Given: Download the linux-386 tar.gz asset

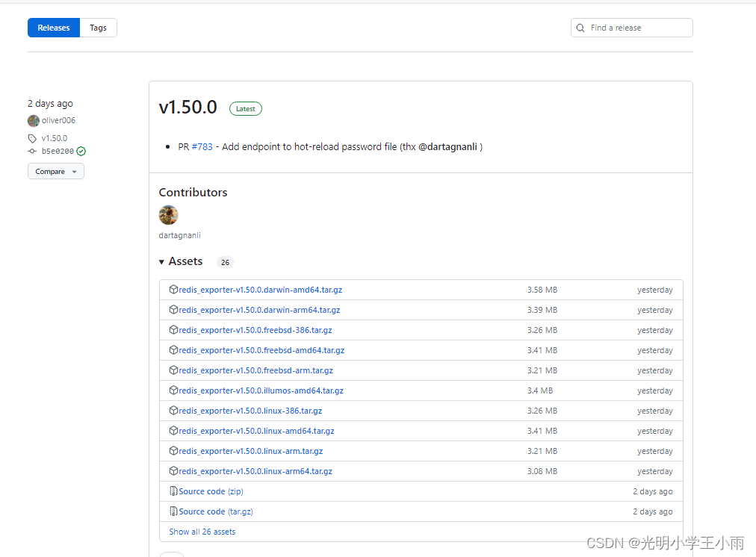Looking at the screenshot, I should click(x=251, y=411).
